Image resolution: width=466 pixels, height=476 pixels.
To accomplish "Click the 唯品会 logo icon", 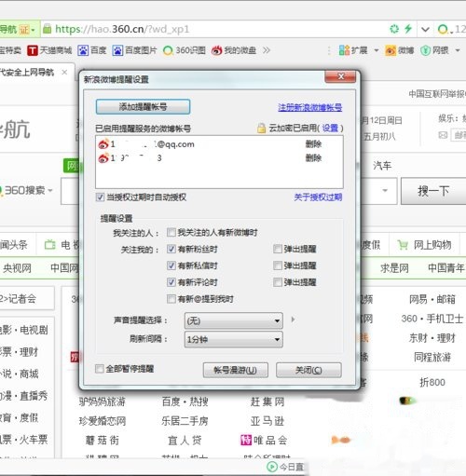I will click(x=246, y=440).
